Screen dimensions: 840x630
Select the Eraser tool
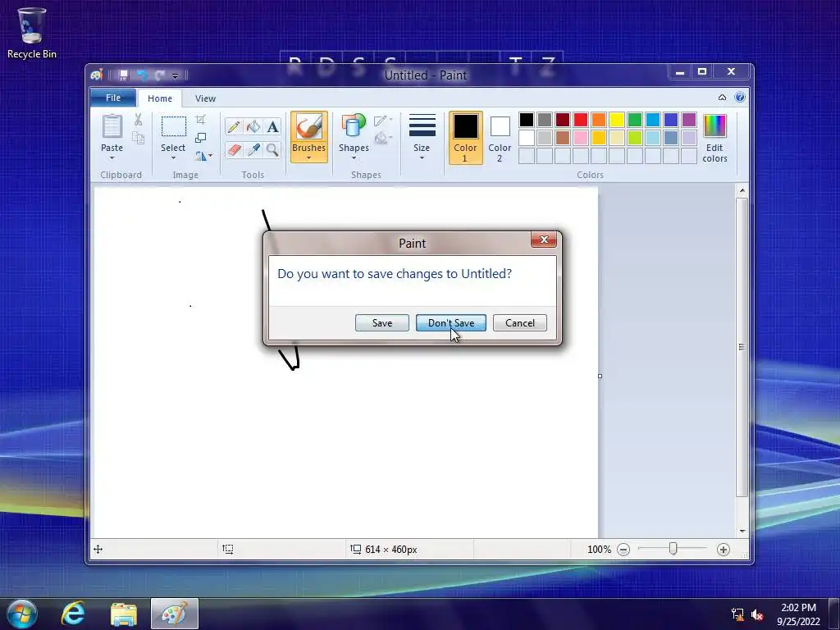tap(234, 150)
